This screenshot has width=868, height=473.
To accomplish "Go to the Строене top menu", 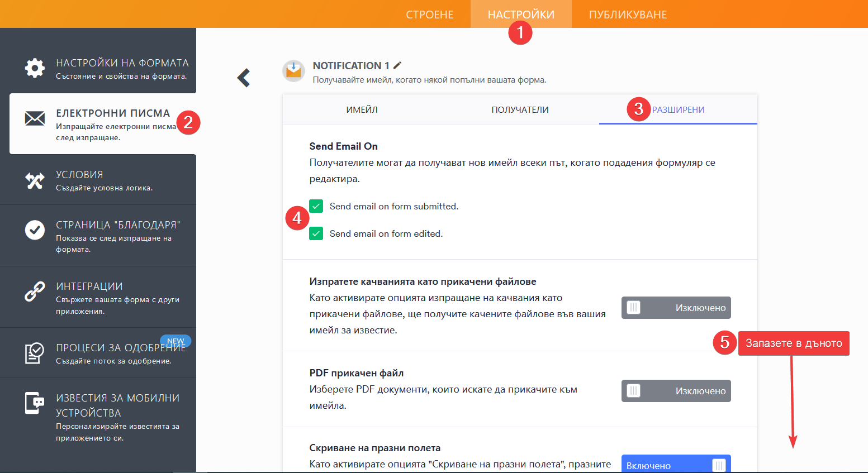I will point(429,15).
